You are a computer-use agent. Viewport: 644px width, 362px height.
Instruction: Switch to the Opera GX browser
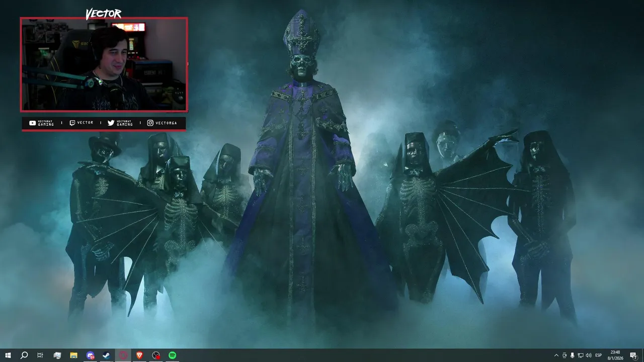[x=123, y=355]
